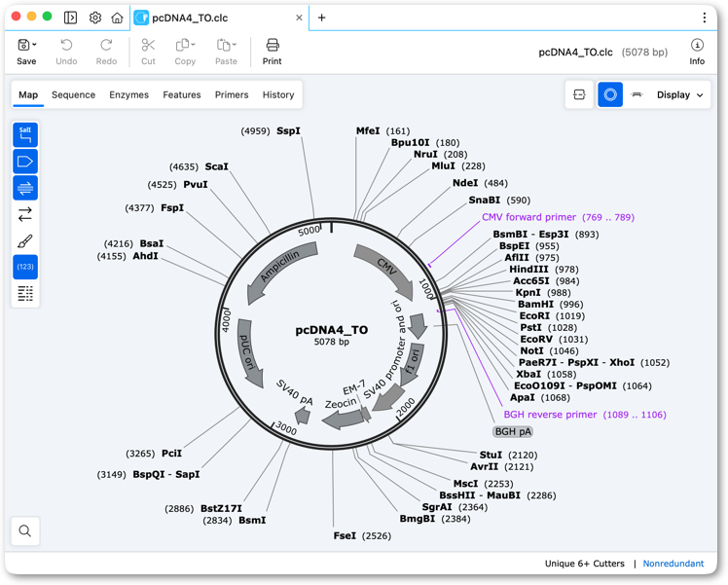Click the BGH reverse primer label
The height and width of the screenshot is (585, 728).
[x=585, y=415]
